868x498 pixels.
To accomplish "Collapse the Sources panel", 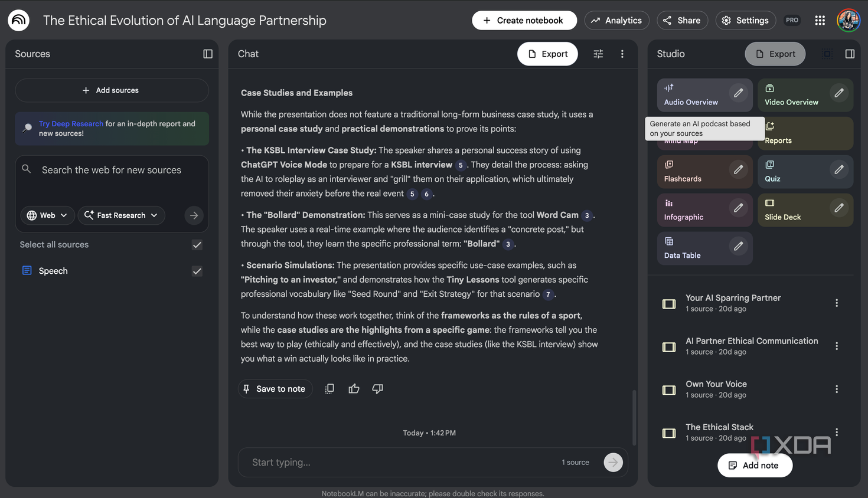I will point(207,53).
